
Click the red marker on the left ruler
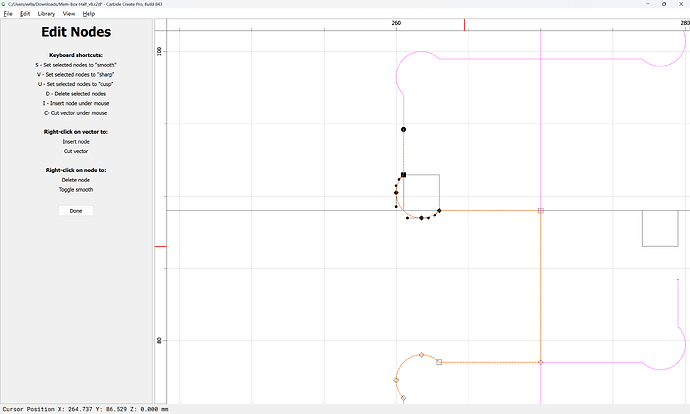click(161, 246)
